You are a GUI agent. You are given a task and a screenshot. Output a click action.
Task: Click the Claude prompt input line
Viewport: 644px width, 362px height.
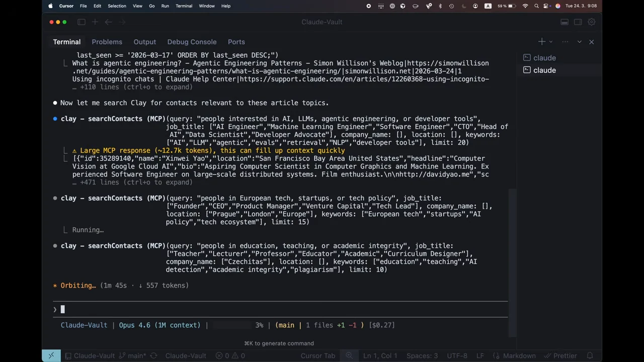tap(280, 309)
